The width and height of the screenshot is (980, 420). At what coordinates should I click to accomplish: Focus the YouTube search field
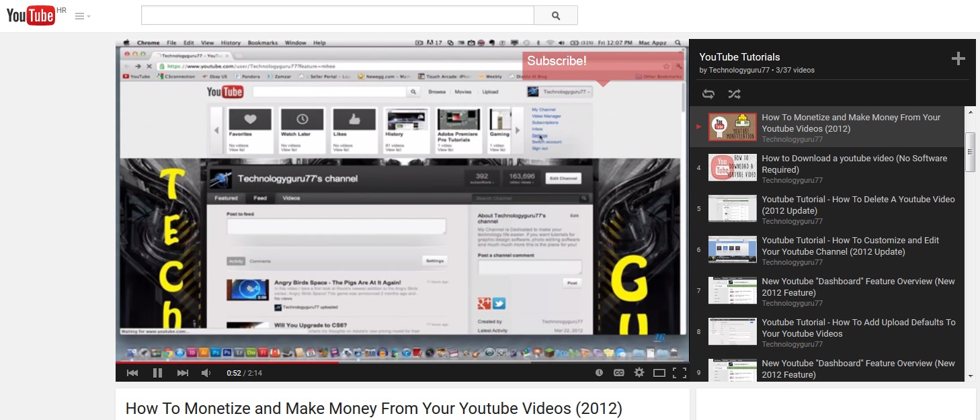pos(337,15)
